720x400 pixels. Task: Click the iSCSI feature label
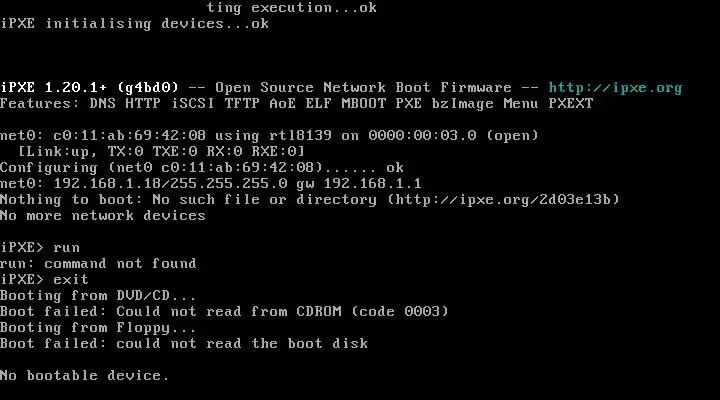tap(193, 103)
